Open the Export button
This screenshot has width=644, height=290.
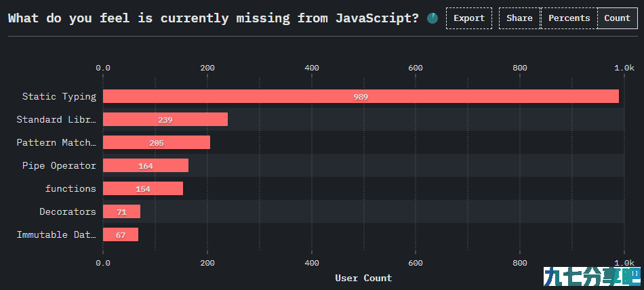click(469, 18)
